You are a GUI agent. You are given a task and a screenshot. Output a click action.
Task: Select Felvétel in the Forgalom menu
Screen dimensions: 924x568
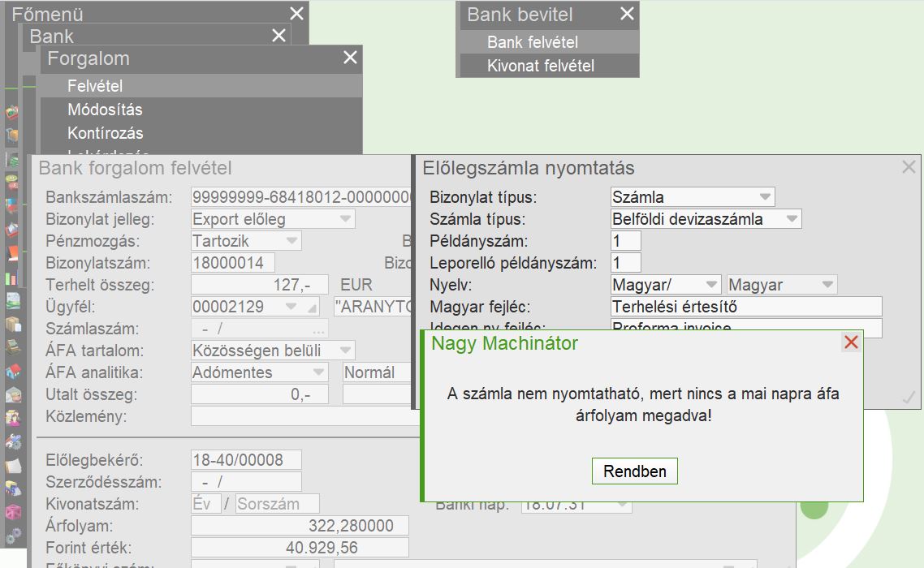pos(201,86)
